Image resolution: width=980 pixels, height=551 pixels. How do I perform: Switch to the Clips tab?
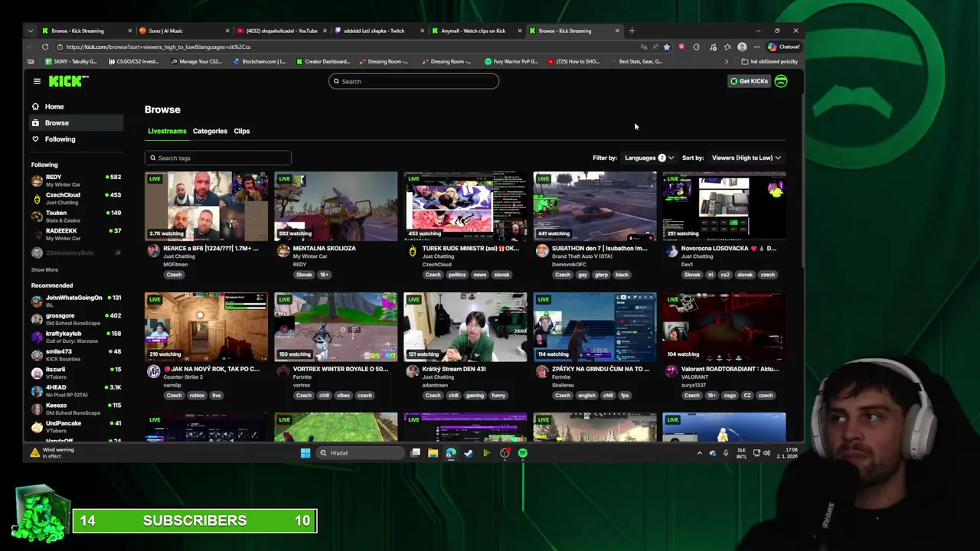[x=242, y=131]
